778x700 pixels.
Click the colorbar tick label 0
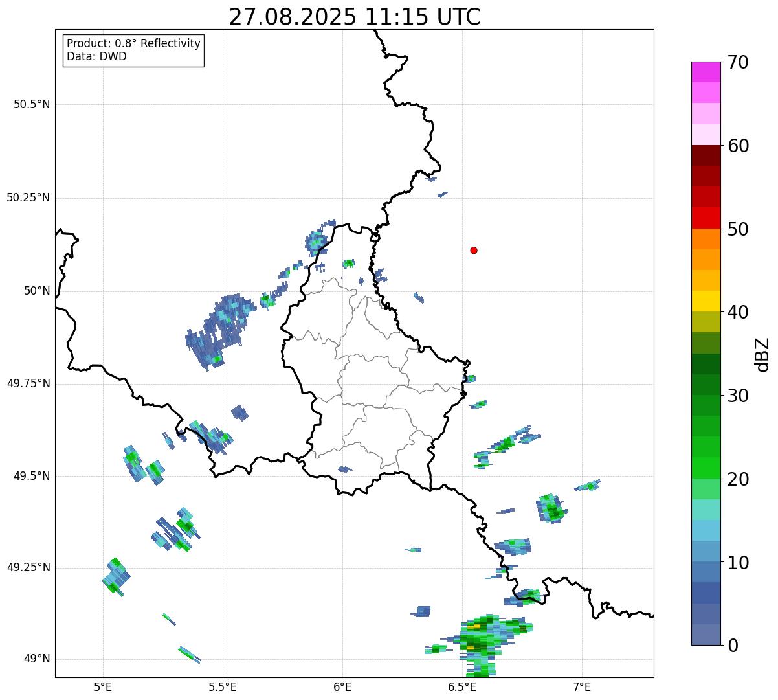[733, 646]
